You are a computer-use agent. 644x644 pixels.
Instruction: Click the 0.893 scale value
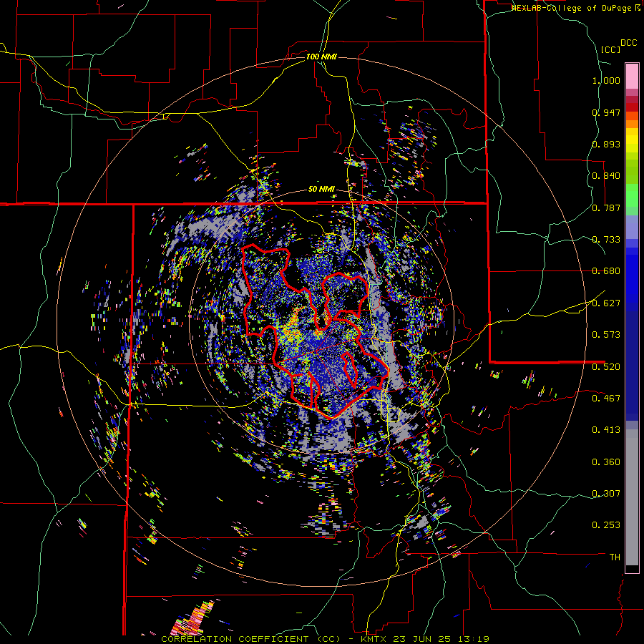coord(606,144)
